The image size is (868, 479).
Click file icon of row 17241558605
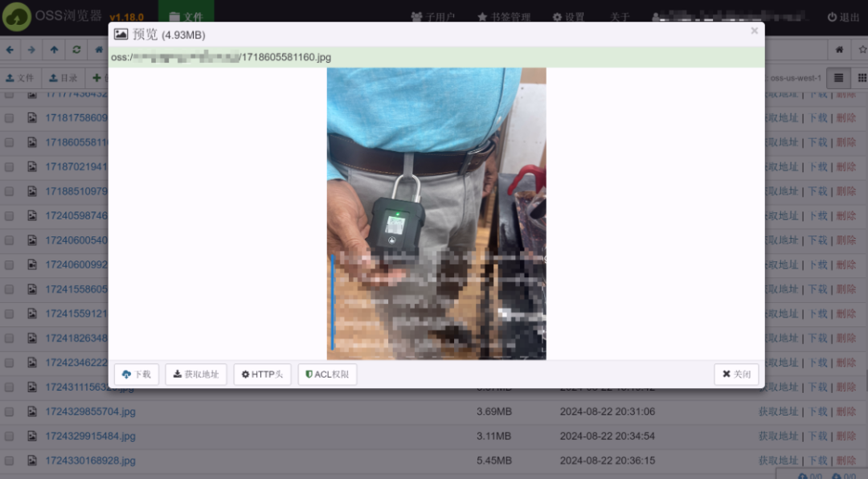(x=32, y=289)
